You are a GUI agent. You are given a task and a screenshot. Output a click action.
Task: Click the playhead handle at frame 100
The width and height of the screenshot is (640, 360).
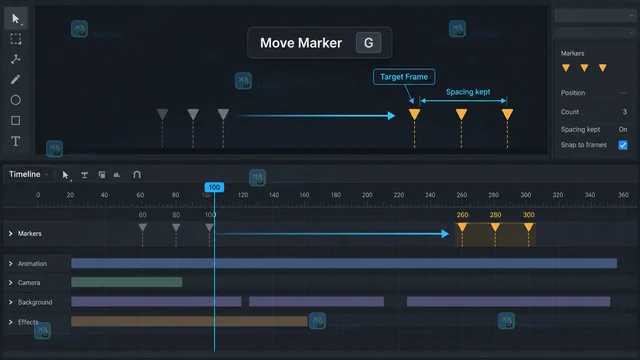[x=214, y=187]
